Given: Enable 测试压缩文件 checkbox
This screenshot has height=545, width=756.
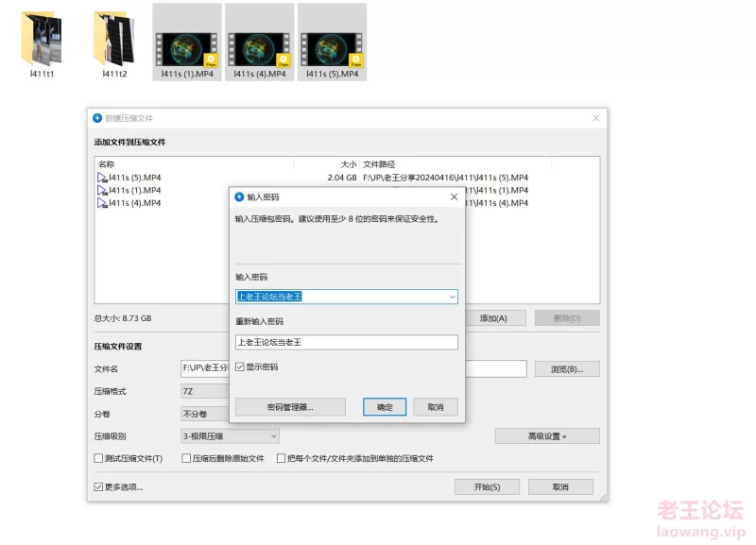Looking at the screenshot, I should point(99,459).
